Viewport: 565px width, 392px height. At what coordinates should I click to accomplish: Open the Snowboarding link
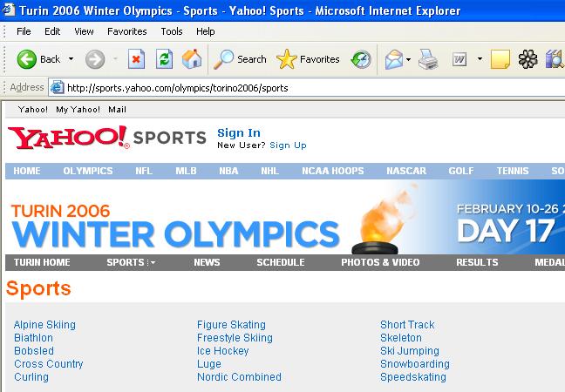tap(415, 364)
